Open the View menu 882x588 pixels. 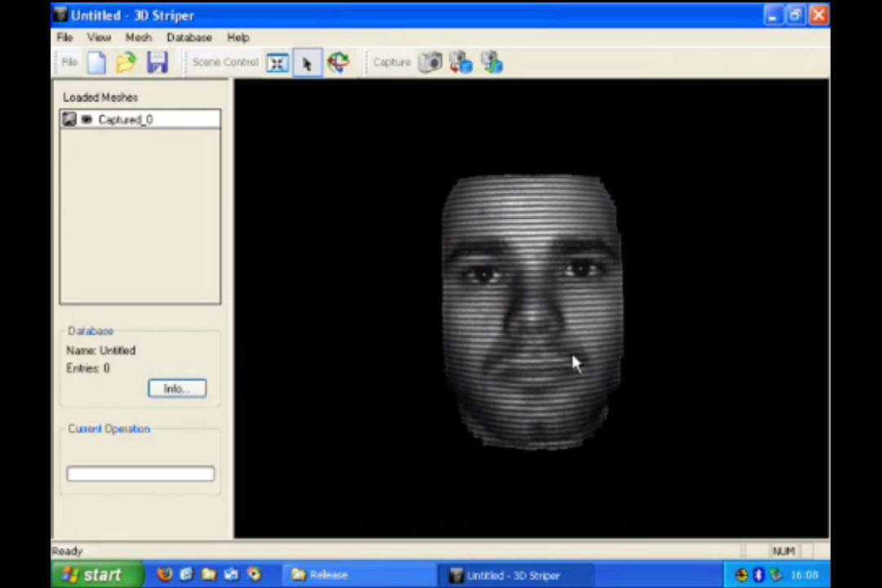[x=99, y=38]
